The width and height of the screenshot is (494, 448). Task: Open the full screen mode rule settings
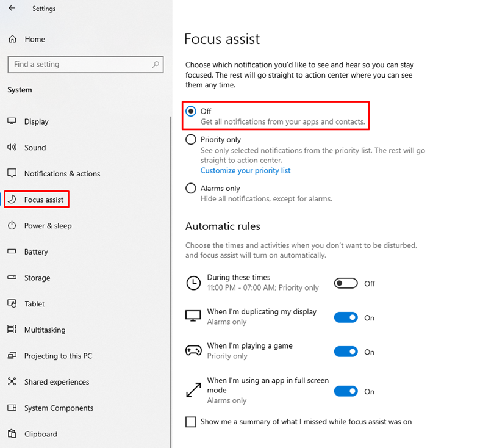pyautogui.click(x=268, y=390)
